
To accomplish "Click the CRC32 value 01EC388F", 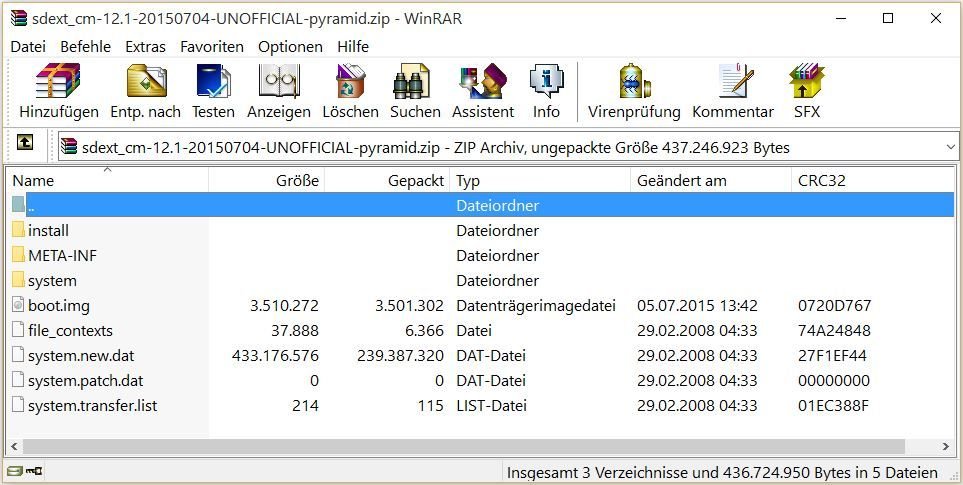I will [833, 406].
